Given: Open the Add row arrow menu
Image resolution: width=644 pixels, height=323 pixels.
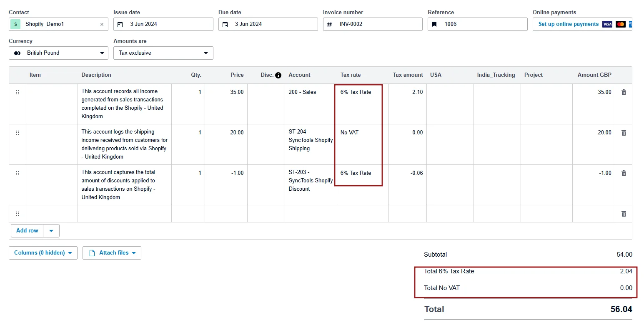Looking at the screenshot, I should (51, 231).
